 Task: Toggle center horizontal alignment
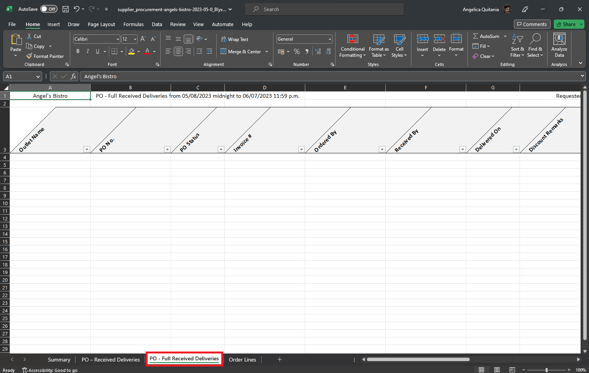(x=178, y=51)
